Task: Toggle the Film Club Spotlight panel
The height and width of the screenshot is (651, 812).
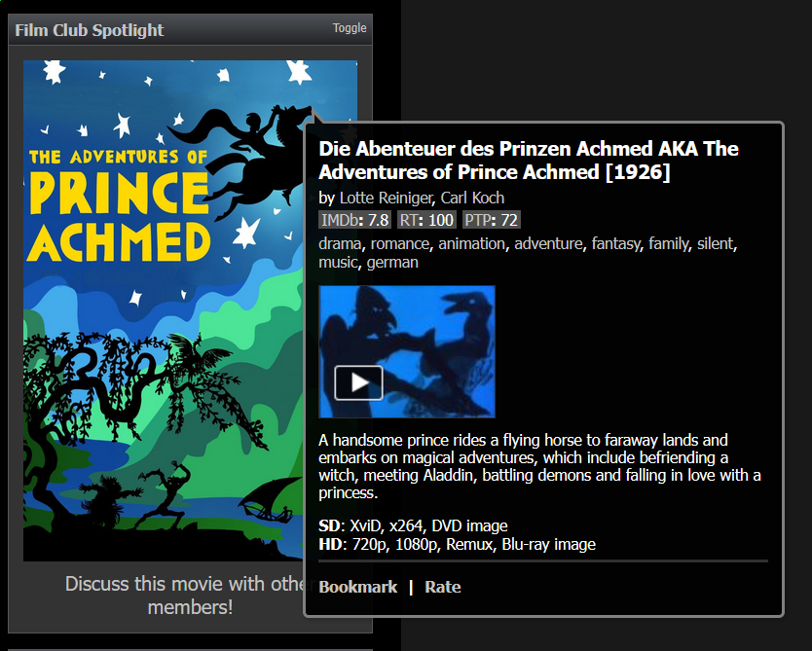Action: [350, 28]
